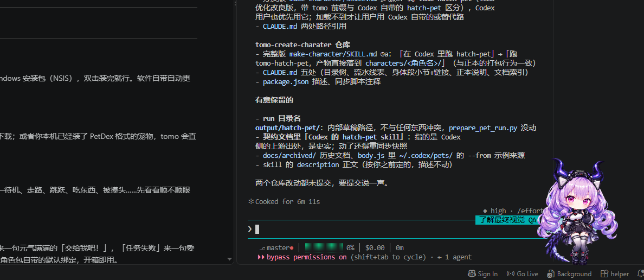
Task: Click the package.json file name
Action: point(286,81)
